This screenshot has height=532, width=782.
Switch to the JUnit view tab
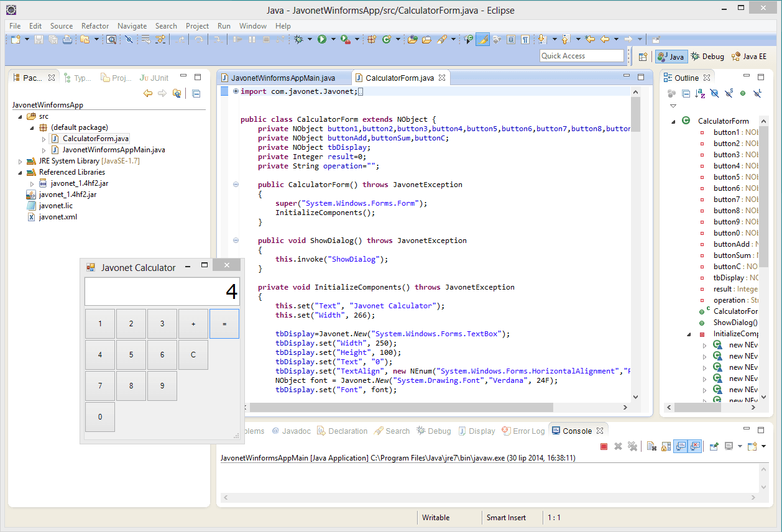click(154, 78)
